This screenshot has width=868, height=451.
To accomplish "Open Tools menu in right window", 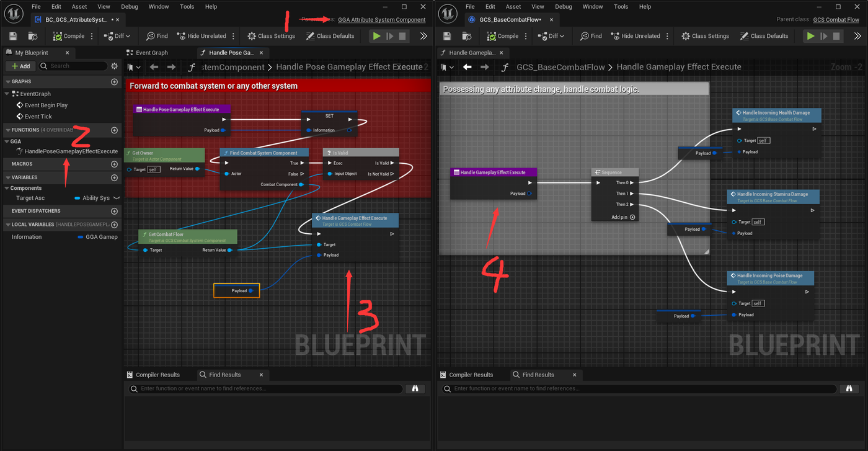I will tap(621, 7).
